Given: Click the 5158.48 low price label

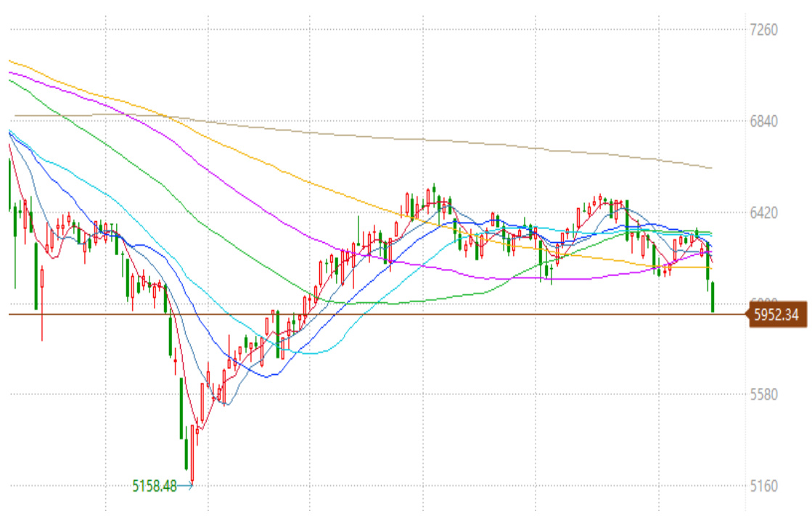Looking at the screenshot, I should point(155,486).
